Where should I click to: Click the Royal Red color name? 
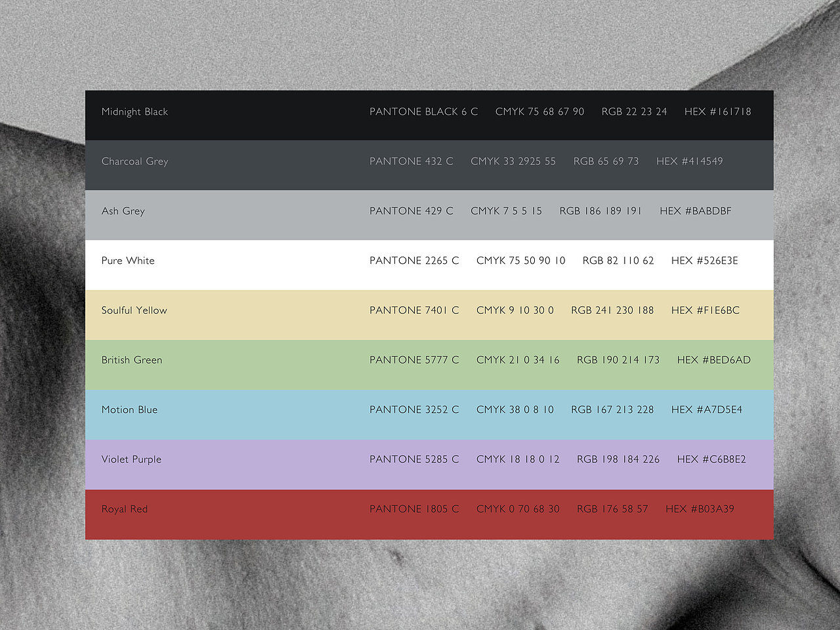[124, 509]
